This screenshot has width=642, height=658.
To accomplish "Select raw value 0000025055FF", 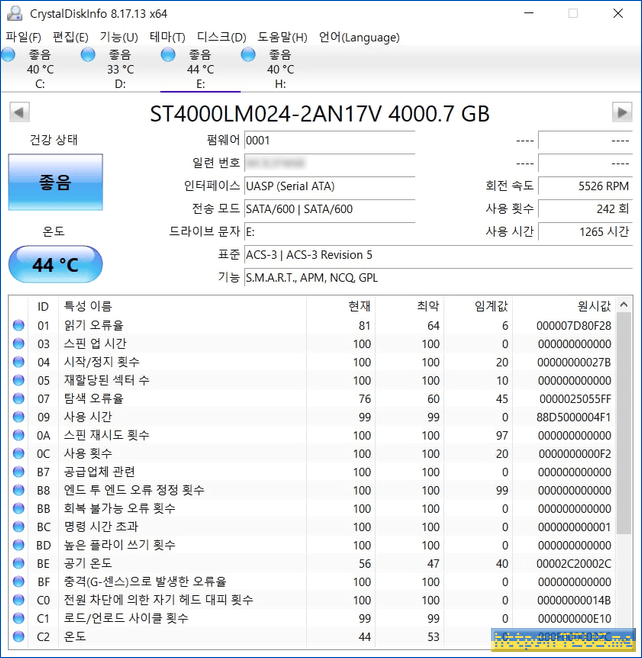I will click(575, 399).
